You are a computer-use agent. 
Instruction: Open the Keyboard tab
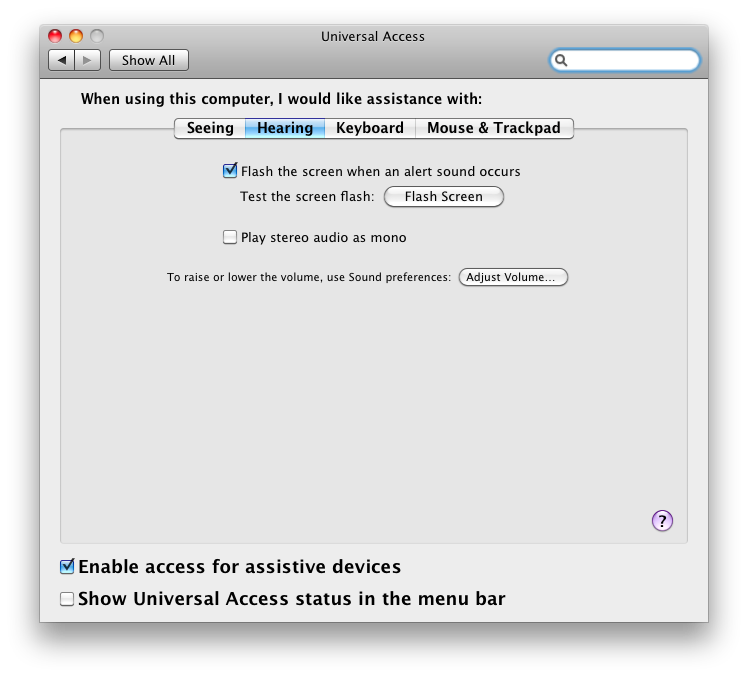point(370,128)
